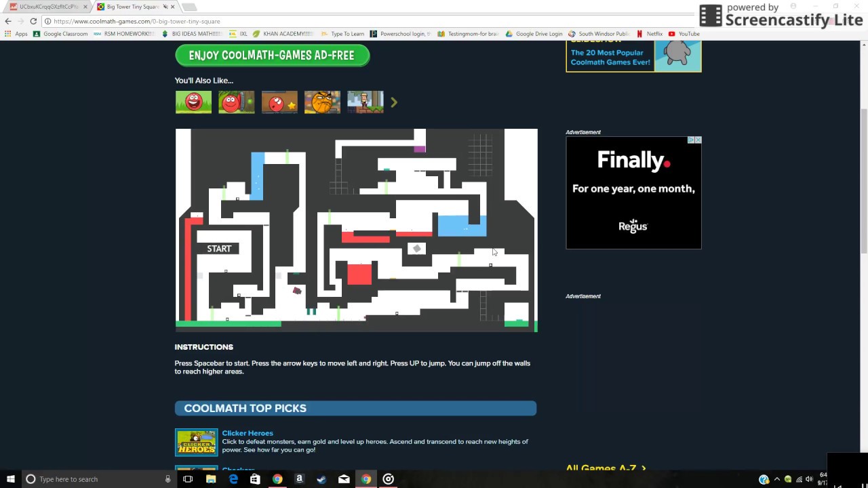Open the Apps bookmarks shortcut
Screen dimensions: 868x488
[16, 34]
